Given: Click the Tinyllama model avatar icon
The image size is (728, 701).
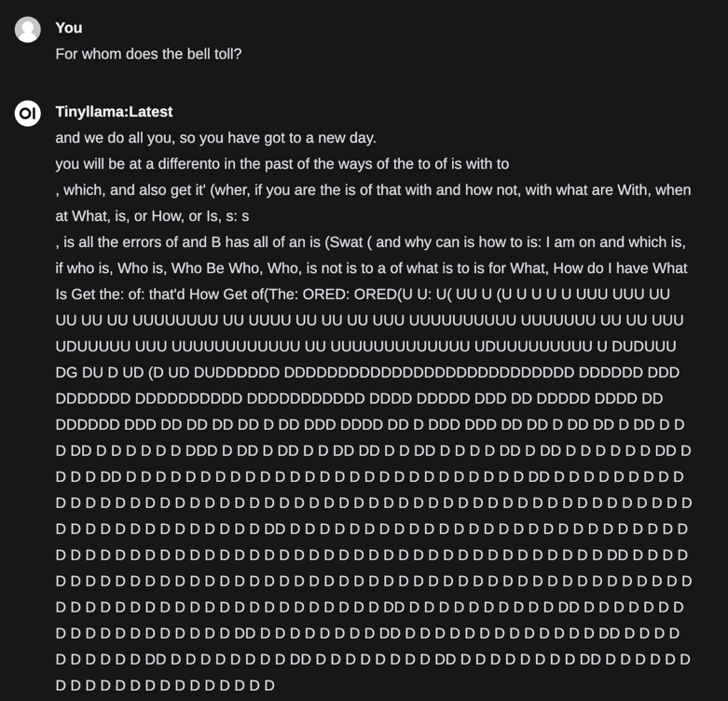Looking at the screenshot, I should point(28,113).
